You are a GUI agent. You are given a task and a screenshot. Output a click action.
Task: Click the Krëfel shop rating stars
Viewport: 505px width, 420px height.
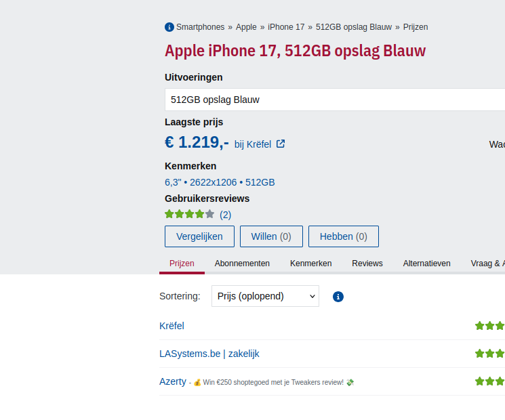pyautogui.click(x=489, y=326)
